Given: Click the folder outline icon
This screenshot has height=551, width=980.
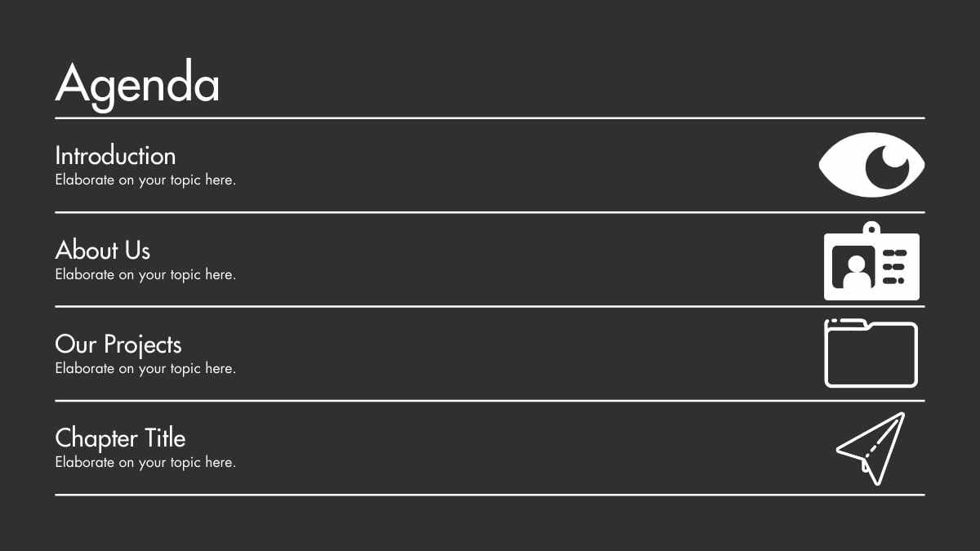Looking at the screenshot, I should [871, 353].
